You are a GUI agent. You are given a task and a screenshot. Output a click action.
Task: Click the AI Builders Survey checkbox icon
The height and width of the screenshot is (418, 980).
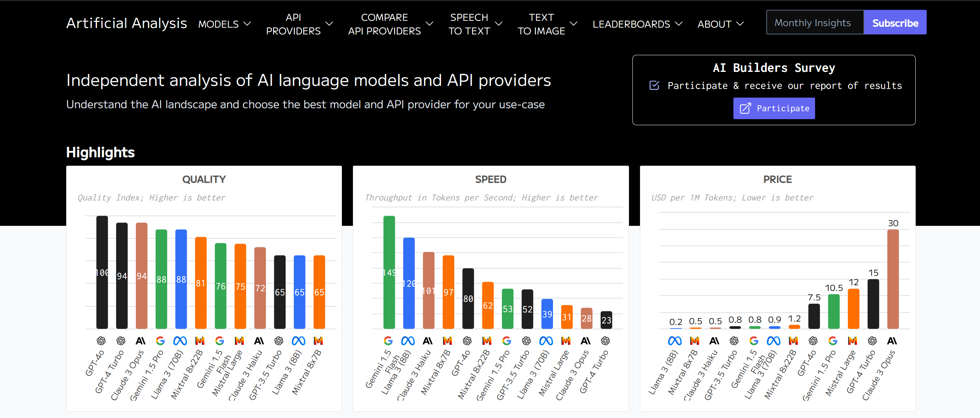654,85
